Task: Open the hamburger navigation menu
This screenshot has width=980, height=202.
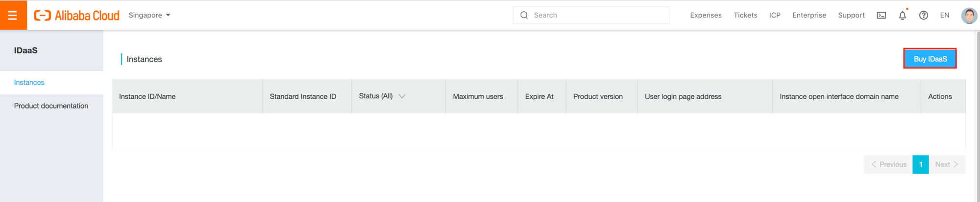Action: [x=13, y=15]
